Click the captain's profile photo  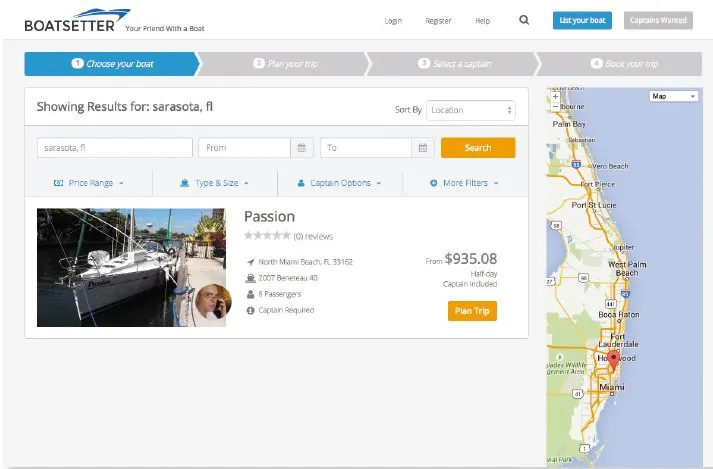click(x=210, y=303)
